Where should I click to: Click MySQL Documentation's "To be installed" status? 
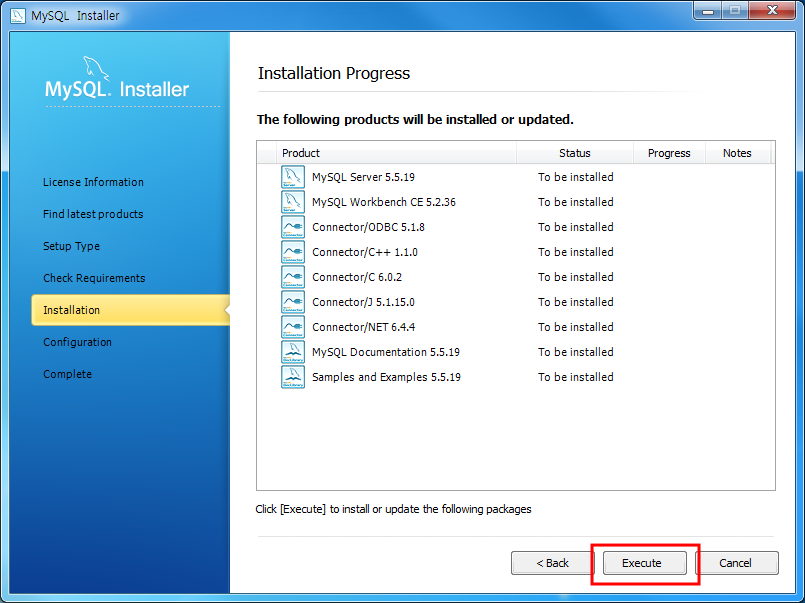576,352
